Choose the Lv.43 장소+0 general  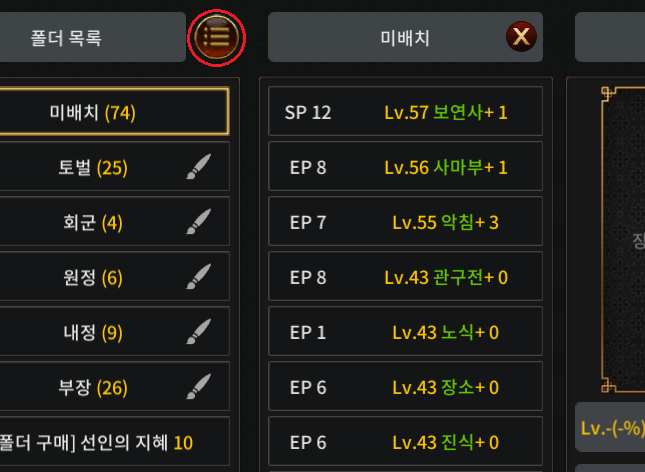pyautogui.click(x=405, y=387)
